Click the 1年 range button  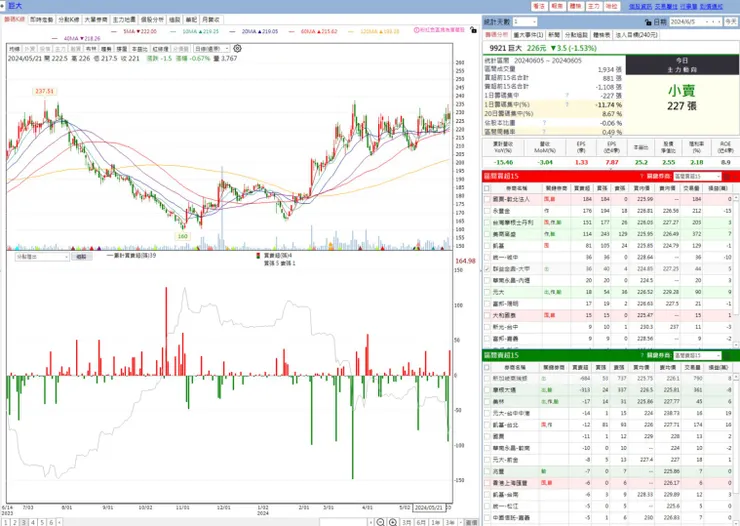[x=436, y=522]
